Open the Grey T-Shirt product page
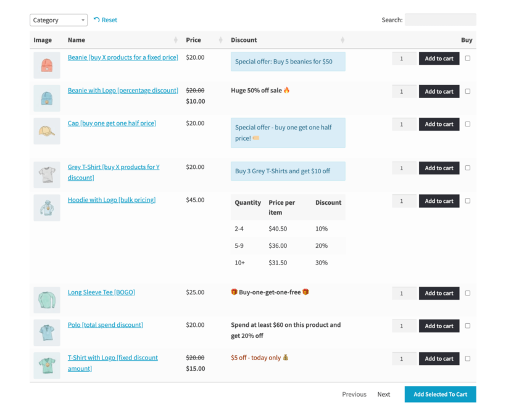Screen dimensions: 506x420 (x=114, y=167)
